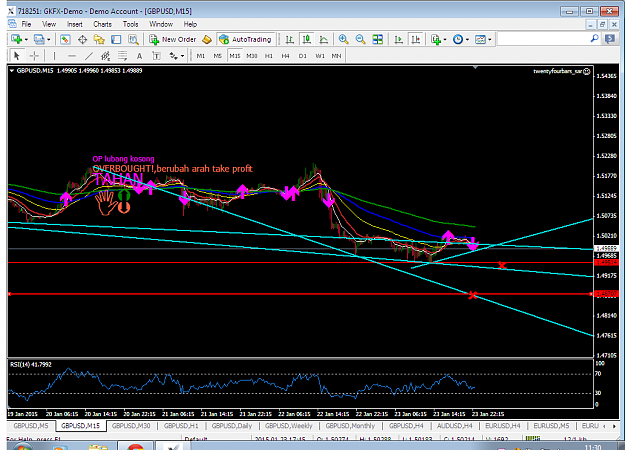Switch to the GBPUSD,Weekly chart tab
Screen dimensions: 625x450
289,426
